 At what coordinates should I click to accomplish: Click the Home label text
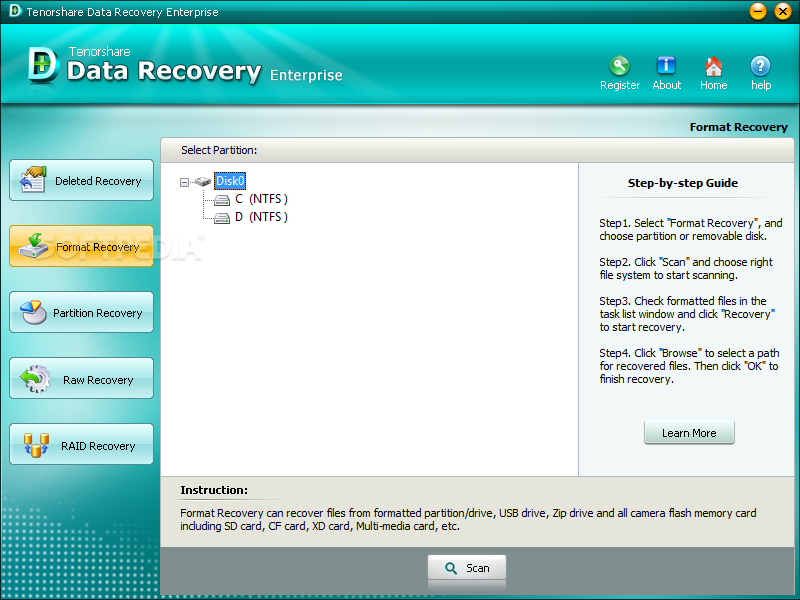[713, 85]
